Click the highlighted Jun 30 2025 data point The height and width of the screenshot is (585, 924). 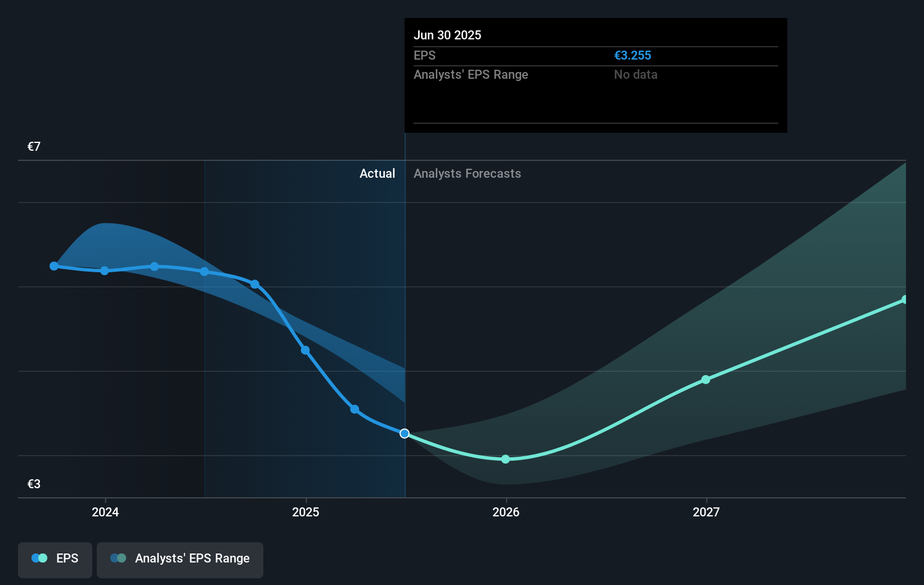tap(404, 433)
